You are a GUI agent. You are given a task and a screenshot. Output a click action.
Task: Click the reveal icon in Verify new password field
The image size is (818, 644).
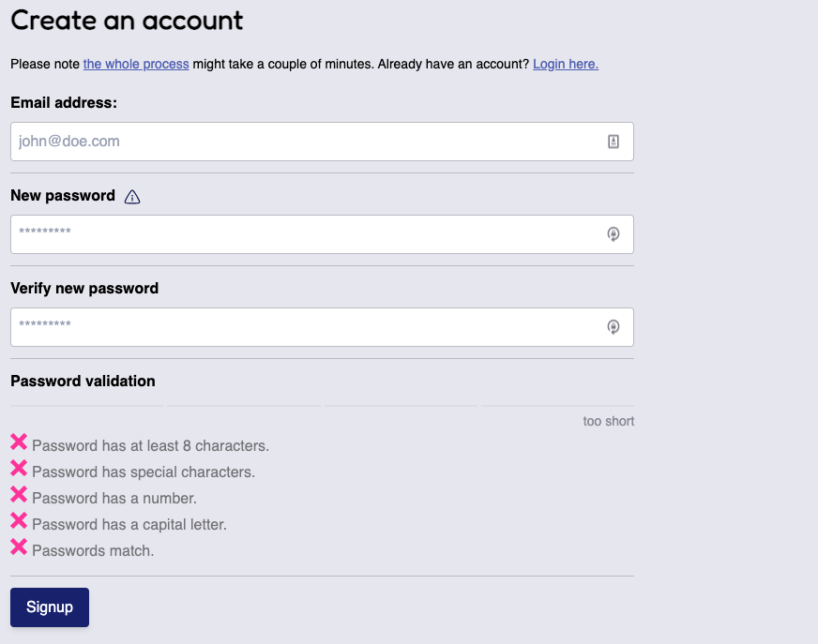tap(613, 326)
